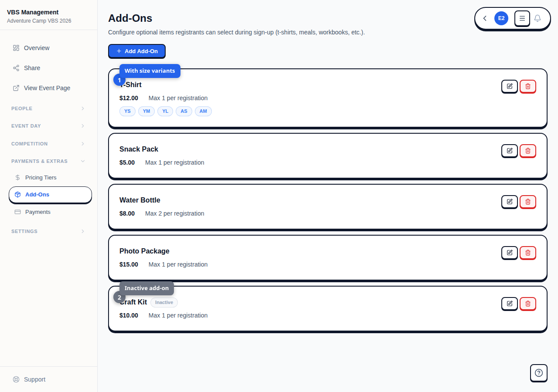Go to Payments in sidebar
Viewport: 558px width, 392px height.
pos(37,212)
